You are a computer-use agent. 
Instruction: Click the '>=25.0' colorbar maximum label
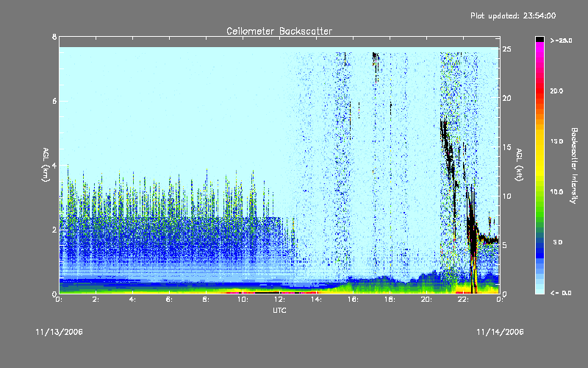click(562, 40)
